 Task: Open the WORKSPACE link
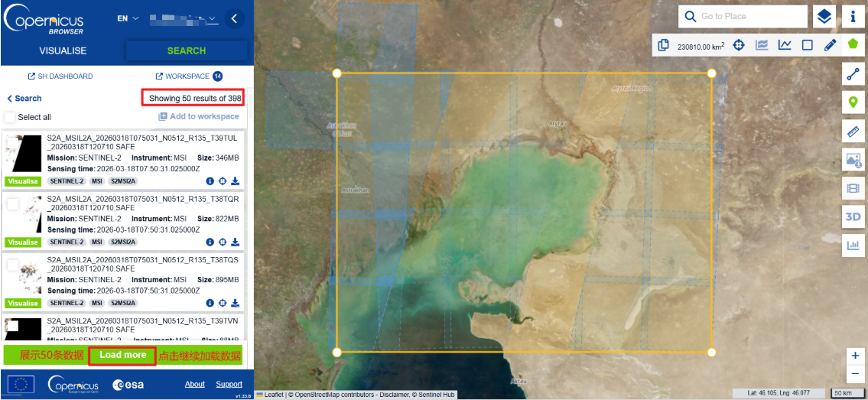tap(189, 76)
